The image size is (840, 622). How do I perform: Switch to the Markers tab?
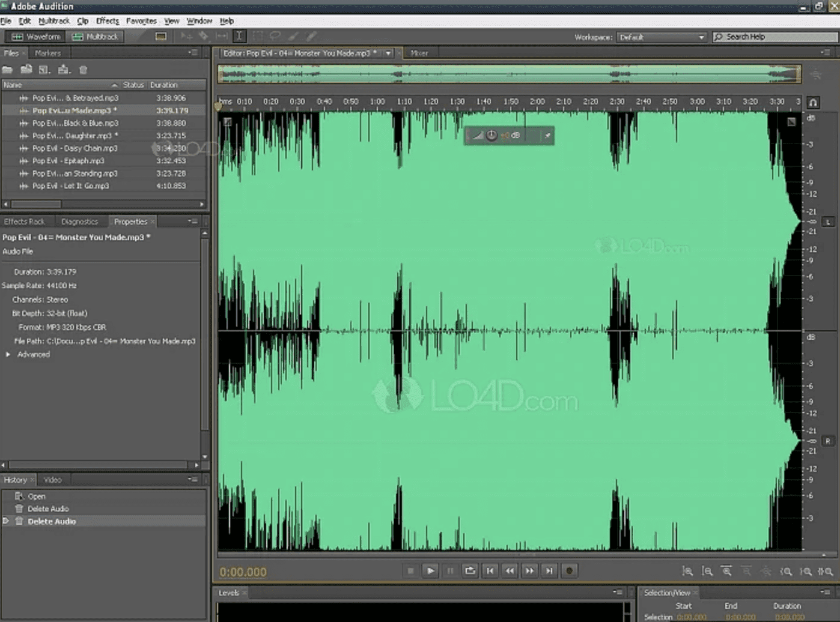(x=48, y=53)
